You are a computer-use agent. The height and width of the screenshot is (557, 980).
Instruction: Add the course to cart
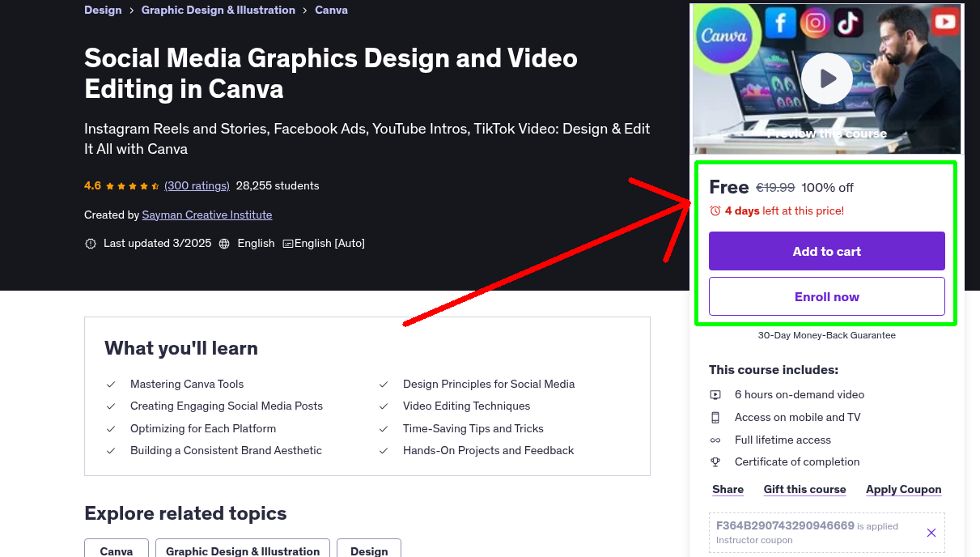[x=827, y=251]
